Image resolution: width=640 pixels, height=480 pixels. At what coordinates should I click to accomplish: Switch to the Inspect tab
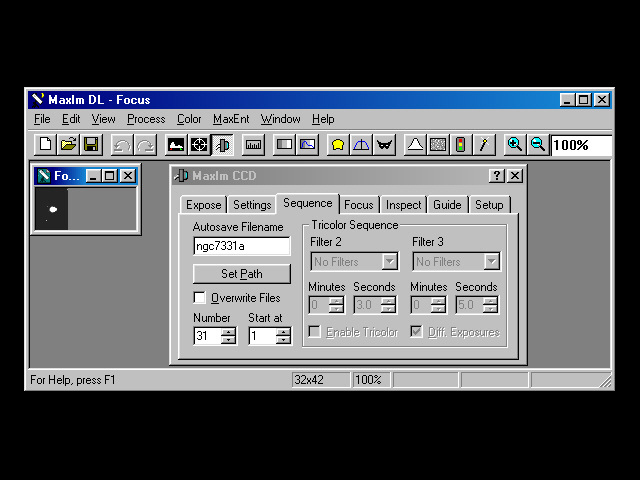click(x=403, y=204)
